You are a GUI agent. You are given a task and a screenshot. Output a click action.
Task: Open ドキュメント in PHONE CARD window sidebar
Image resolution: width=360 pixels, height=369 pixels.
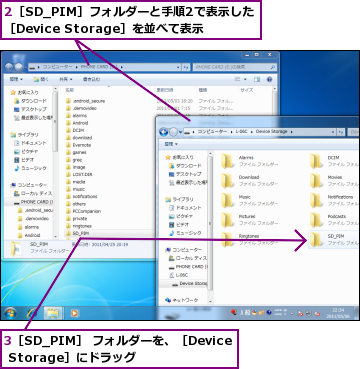click(x=30, y=143)
